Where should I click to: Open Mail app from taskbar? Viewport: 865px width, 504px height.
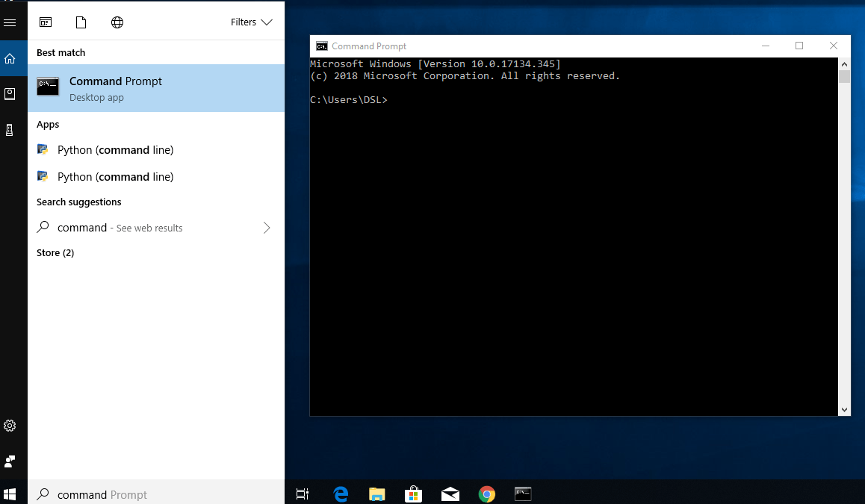[x=450, y=494]
